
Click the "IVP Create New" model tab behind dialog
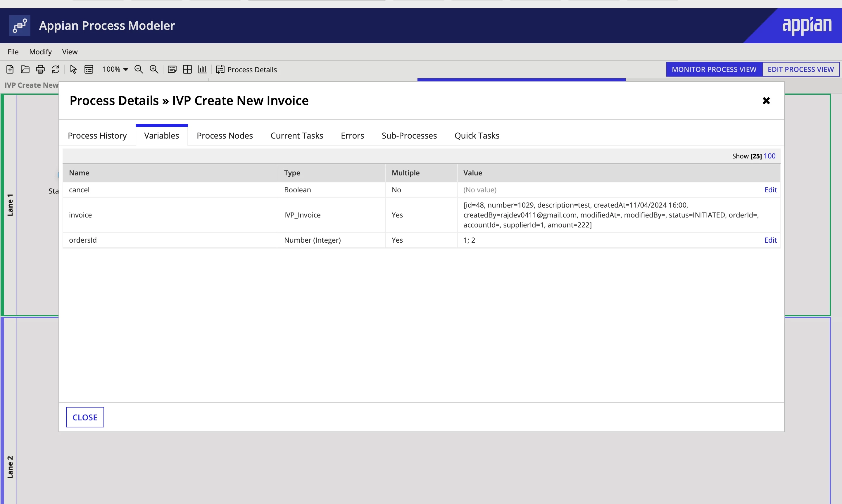point(31,85)
